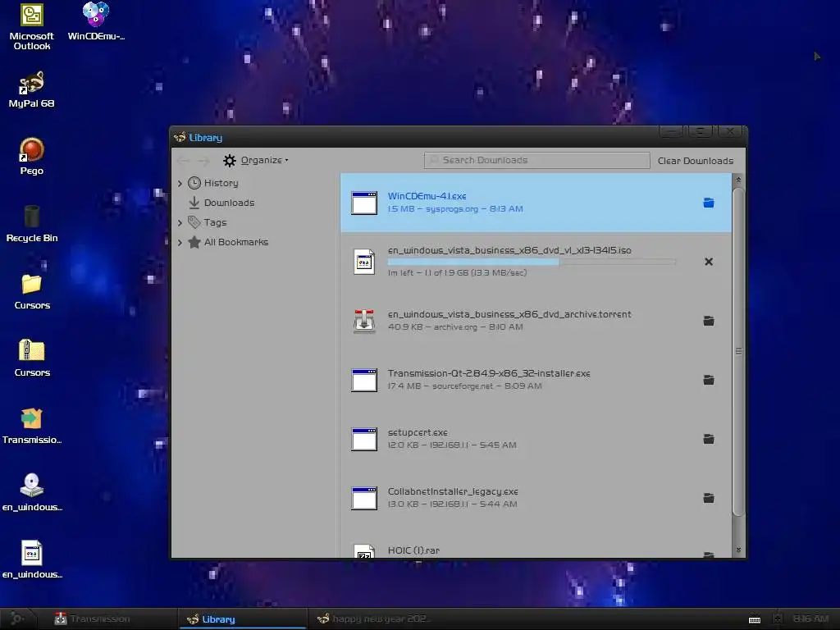Go back in the Library toolbar
Viewport: 840px width, 630px height.
click(x=183, y=160)
